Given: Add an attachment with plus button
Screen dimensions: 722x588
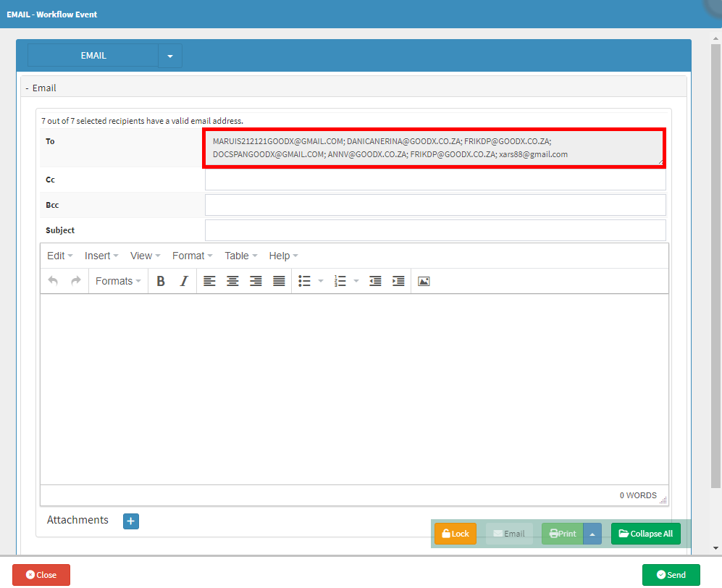Looking at the screenshot, I should (131, 521).
